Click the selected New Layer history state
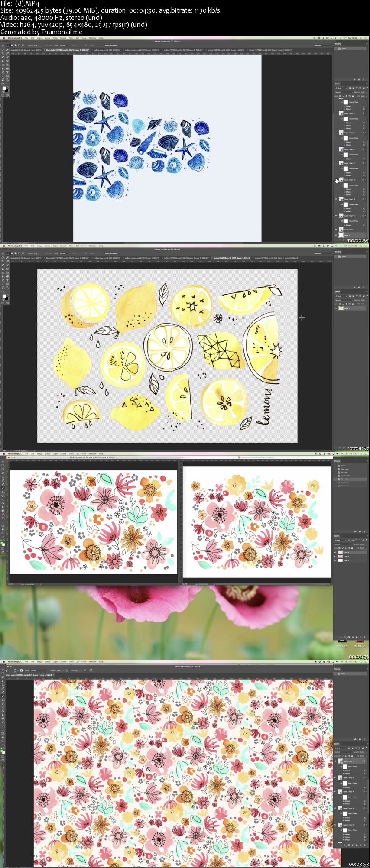 (x=350, y=479)
